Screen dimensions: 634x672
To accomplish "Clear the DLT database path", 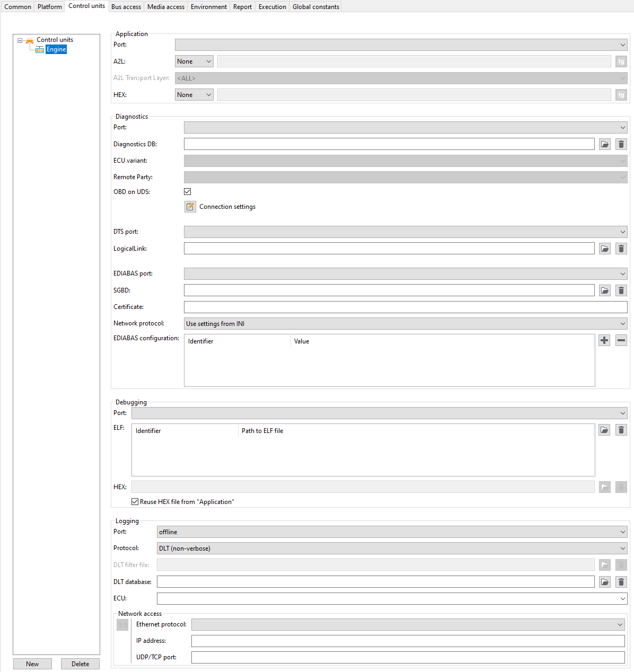I will (621, 582).
